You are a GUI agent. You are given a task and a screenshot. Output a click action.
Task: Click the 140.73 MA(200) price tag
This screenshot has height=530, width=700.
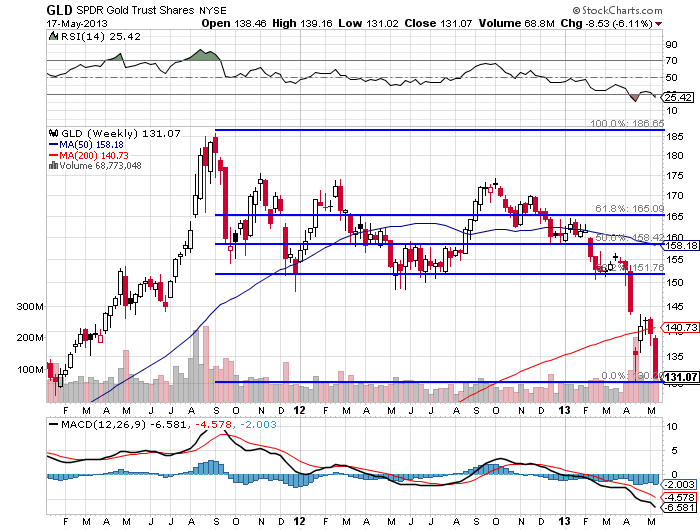pyautogui.click(x=680, y=327)
